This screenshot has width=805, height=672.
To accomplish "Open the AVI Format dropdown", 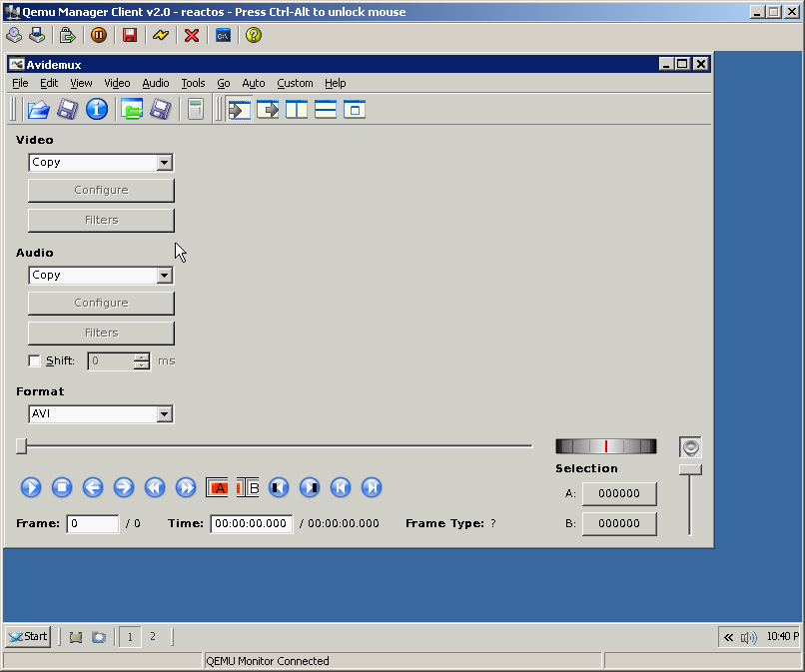I will click(x=165, y=414).
